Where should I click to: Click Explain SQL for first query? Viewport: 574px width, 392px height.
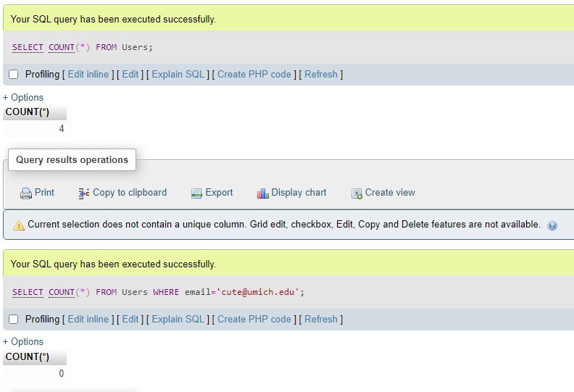pyautogui.click(x=178, y=75)
